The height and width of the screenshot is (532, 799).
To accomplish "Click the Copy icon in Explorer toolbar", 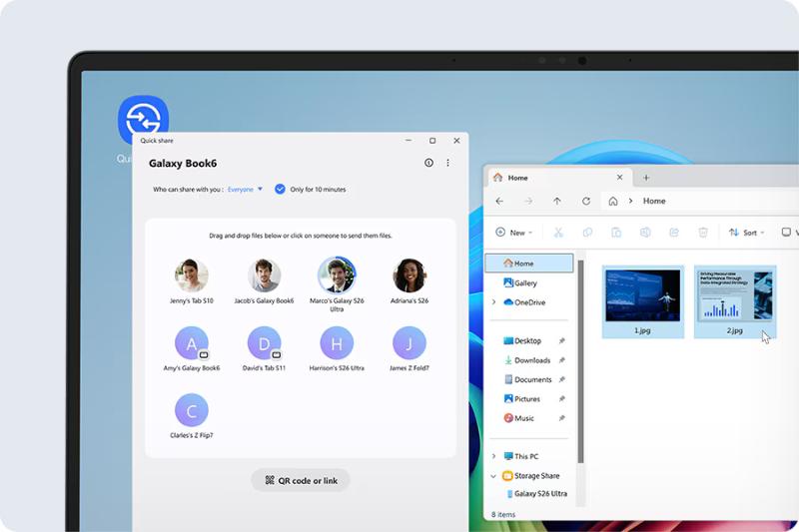I will 587,233.
